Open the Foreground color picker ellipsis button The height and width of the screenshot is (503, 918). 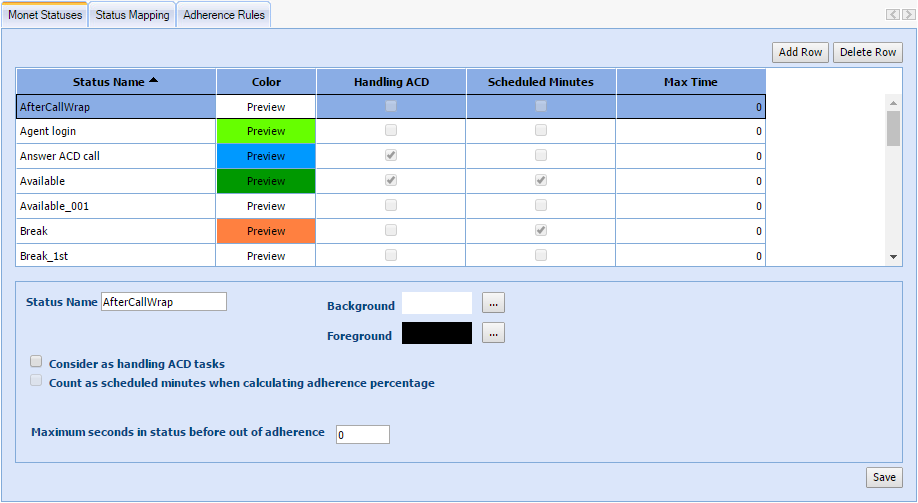493,334
